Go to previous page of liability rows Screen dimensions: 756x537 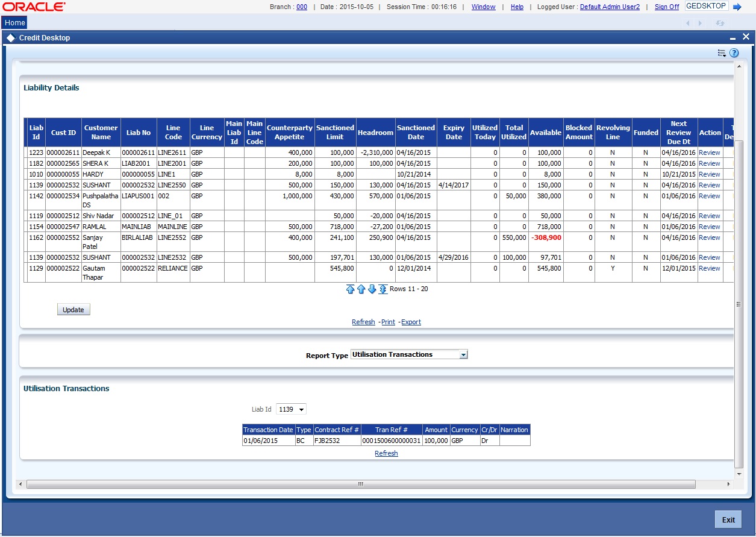pyautogui.click(x=361, y=289)
